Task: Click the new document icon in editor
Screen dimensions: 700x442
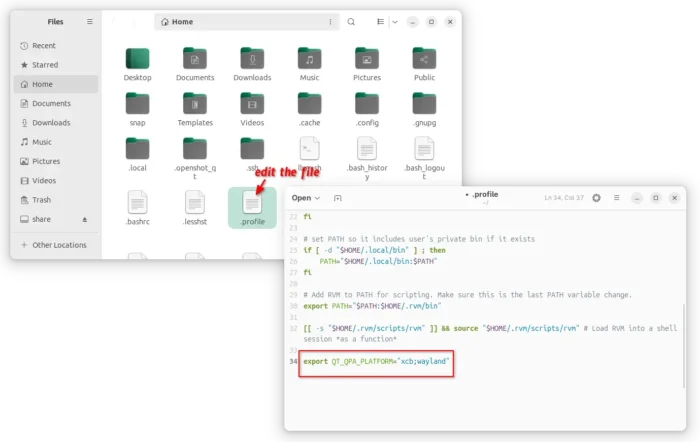Action: pos(338,198)
